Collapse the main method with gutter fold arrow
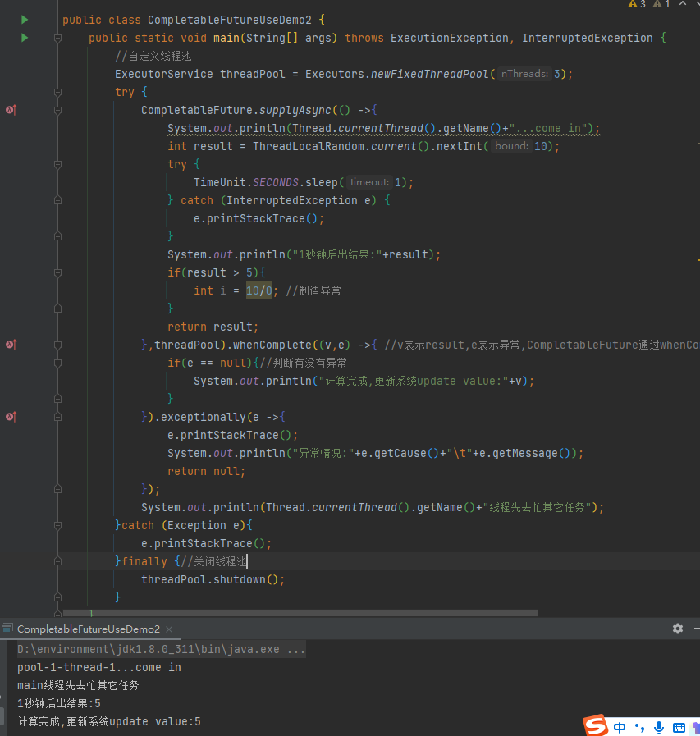Image resolution: width=700 pixels, height=736 pixels. [x=57, y=38]
